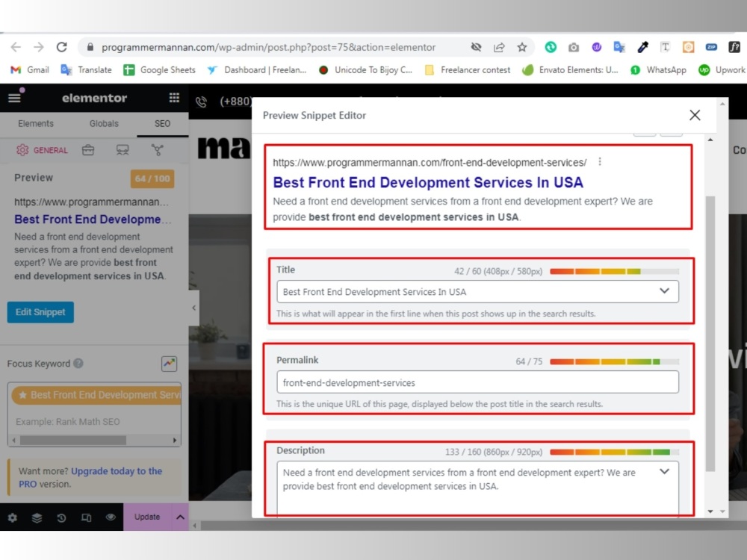
Task: Click the camera screenshot extension icon
Action: 574,46
